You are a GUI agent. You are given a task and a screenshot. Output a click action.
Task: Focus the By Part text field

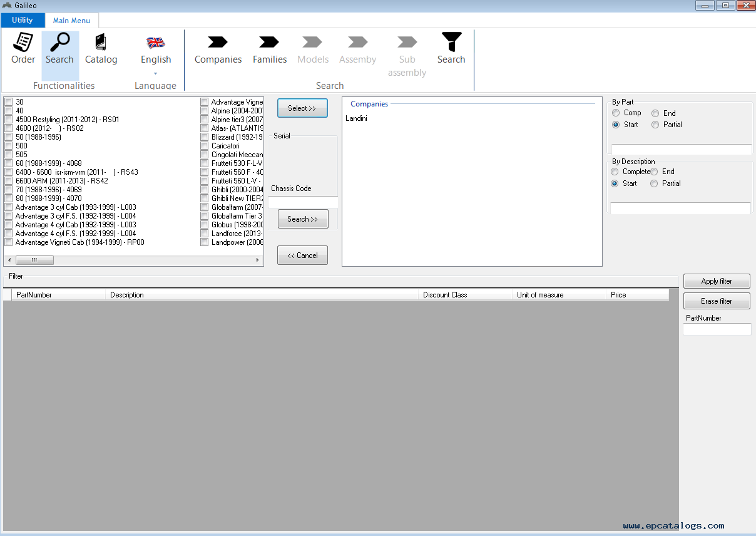[x=682, y=150]
